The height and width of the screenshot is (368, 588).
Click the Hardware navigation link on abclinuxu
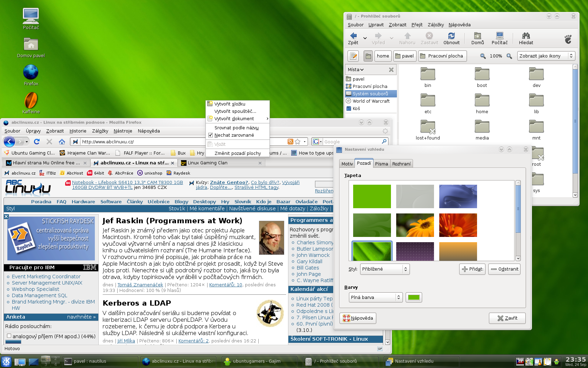tap(83, 202)
